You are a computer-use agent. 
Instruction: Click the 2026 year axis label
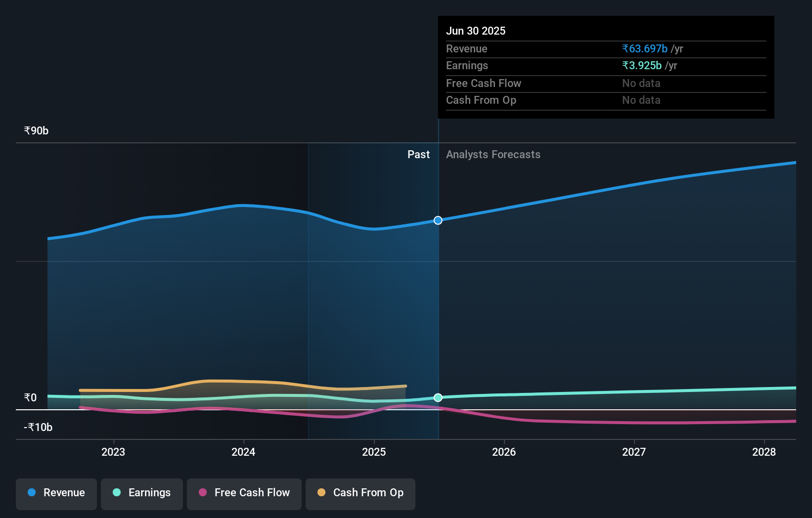504,451
